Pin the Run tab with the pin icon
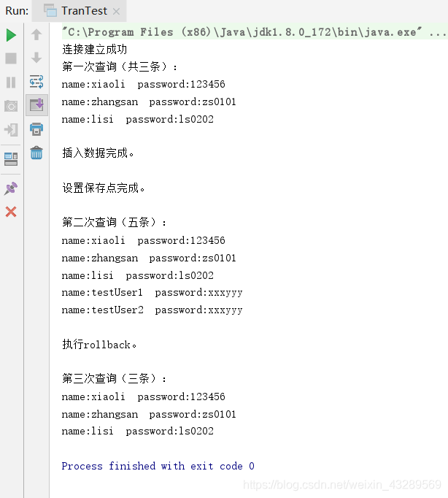This screenshot has width=448, height=498. [x=11, y=188]
